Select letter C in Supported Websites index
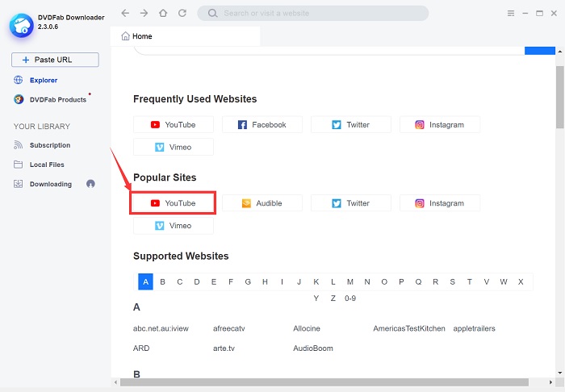The width and height of the screenshot is (565, 392). pyautogui.click(x=180, y=281)
